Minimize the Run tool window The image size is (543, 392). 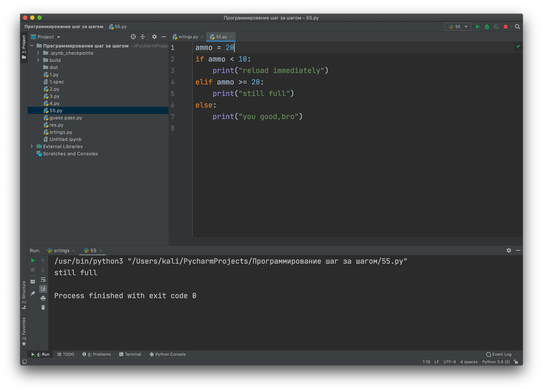pos(518,250)
